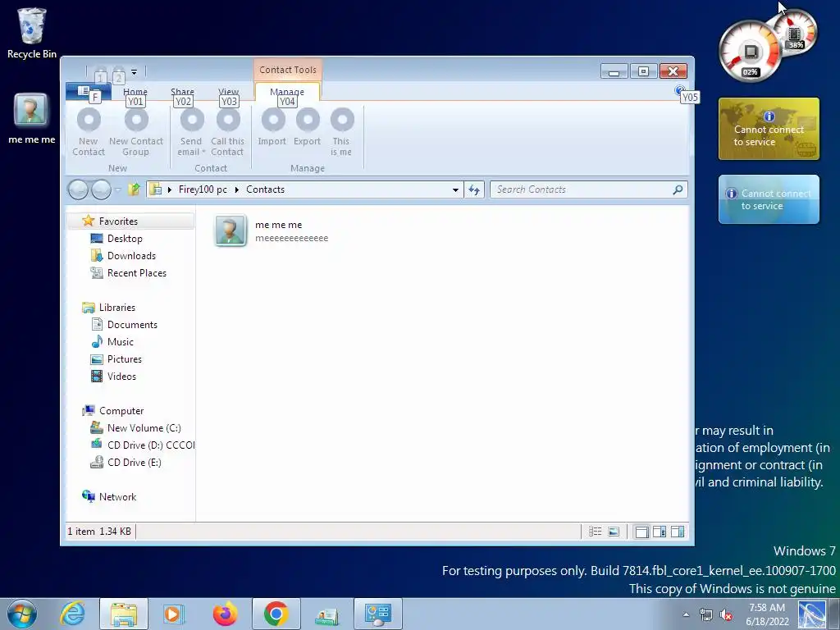Click the meeeeeeeeeeeee contact subtitle text

pos(291,238)
